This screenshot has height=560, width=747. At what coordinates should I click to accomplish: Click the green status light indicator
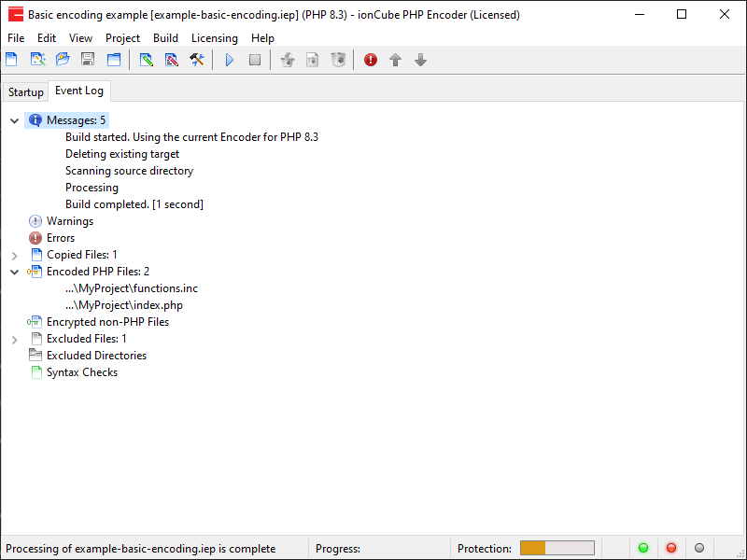tap(643, 548)
